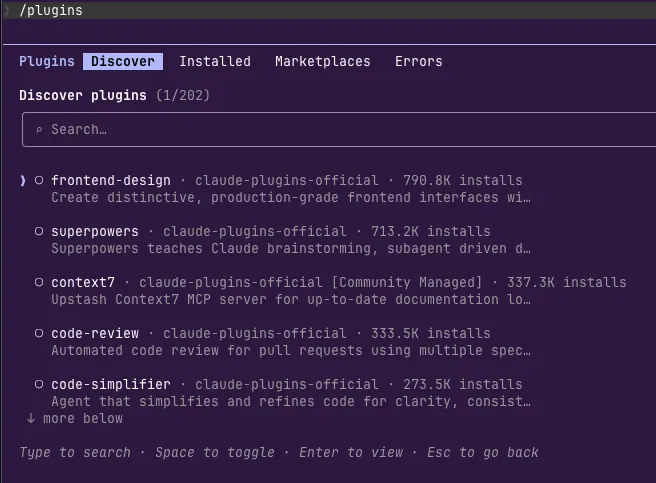This screenshot has height=483, width=656.
Task: Click the '333.5K installs' count
Action: tap(431, 334)
